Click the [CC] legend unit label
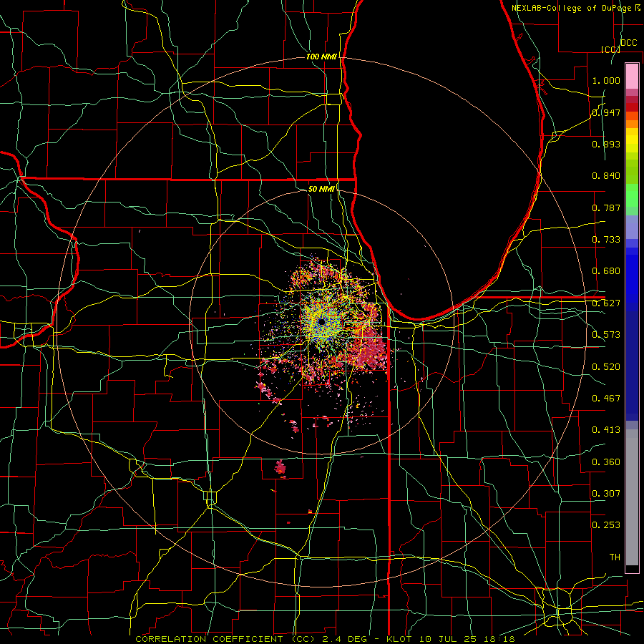This screenshot has width=644, height=644. point(611,49)
